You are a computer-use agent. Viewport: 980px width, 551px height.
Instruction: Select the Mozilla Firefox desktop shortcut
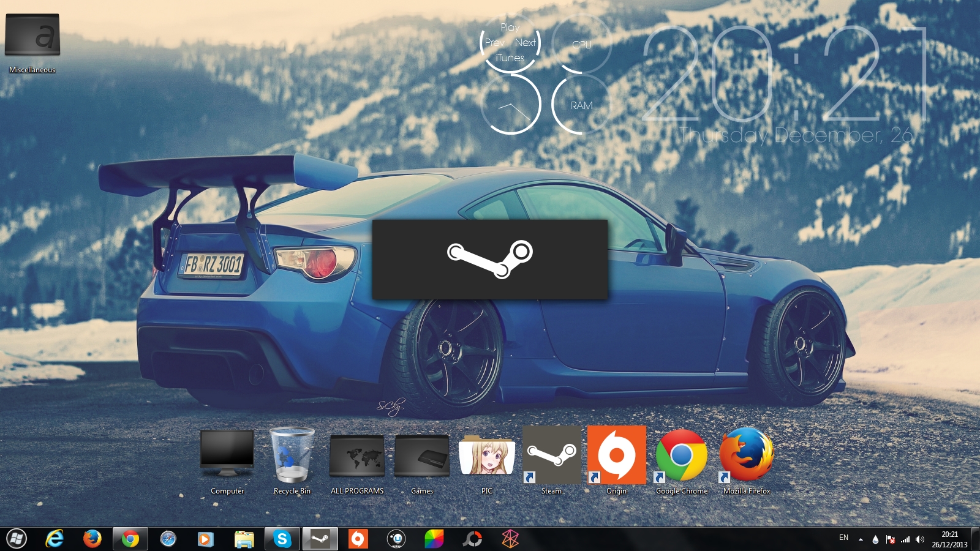click(x=747, y=461)
